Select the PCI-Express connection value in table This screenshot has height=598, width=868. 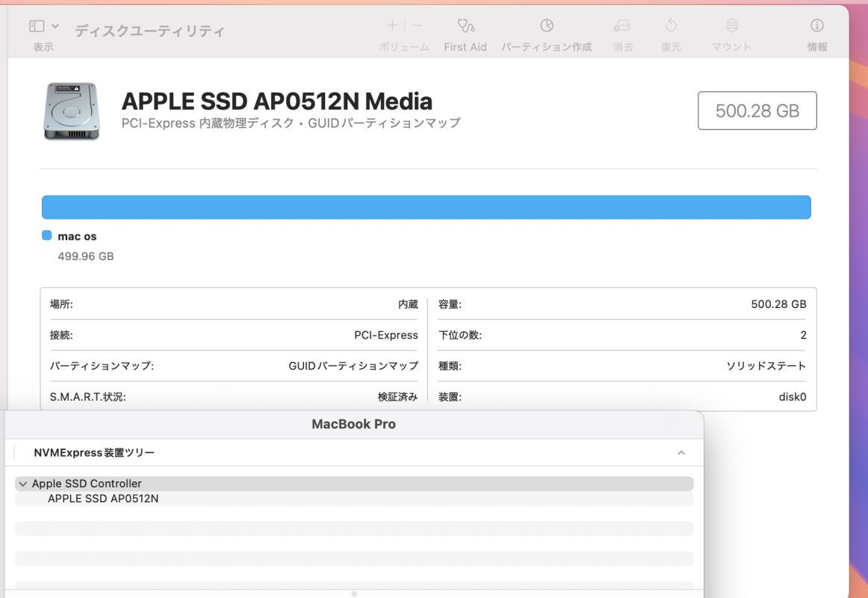386,335
